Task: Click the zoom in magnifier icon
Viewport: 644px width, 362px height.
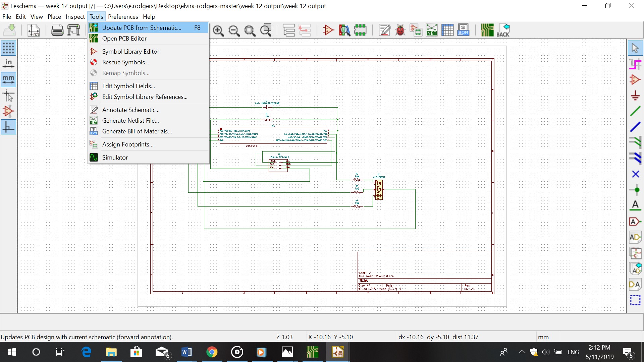Action: [x=218, y=31]
